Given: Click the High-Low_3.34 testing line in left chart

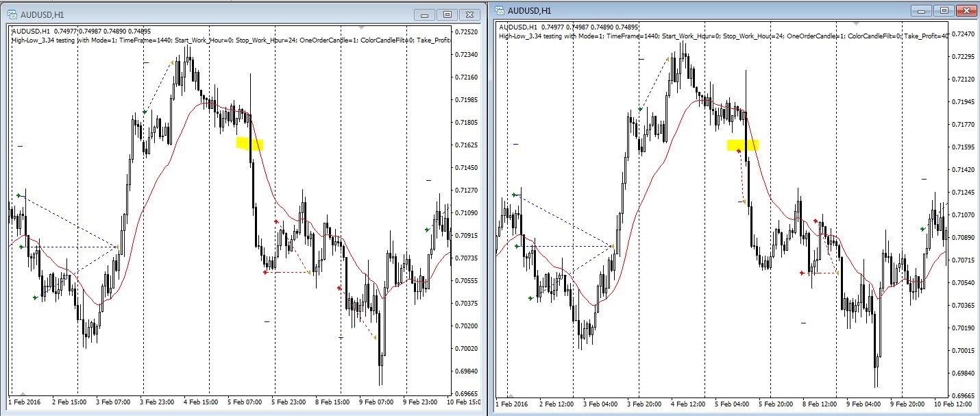Looking at the screenshot, I should click(230, 40).
